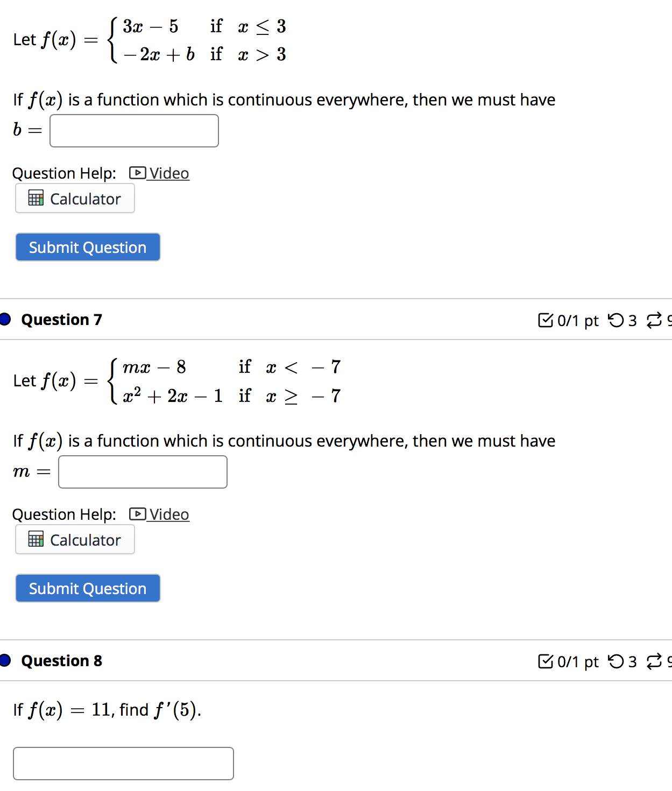Click the shuffle version icon after Question 7 attempts
672x791 pixels.
654,320
